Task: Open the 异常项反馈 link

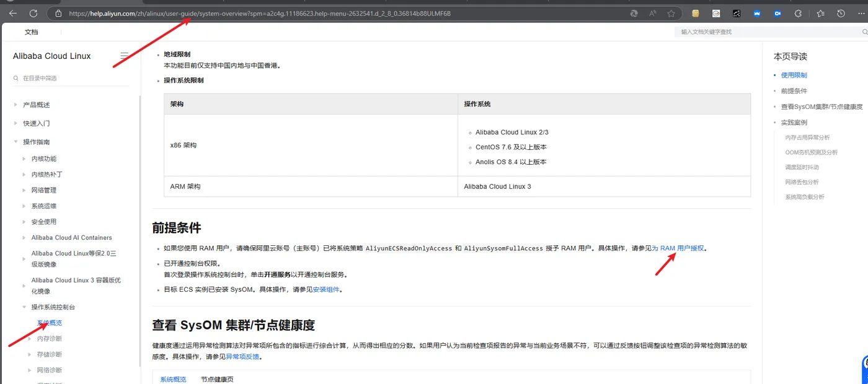Action: point(243,357)
